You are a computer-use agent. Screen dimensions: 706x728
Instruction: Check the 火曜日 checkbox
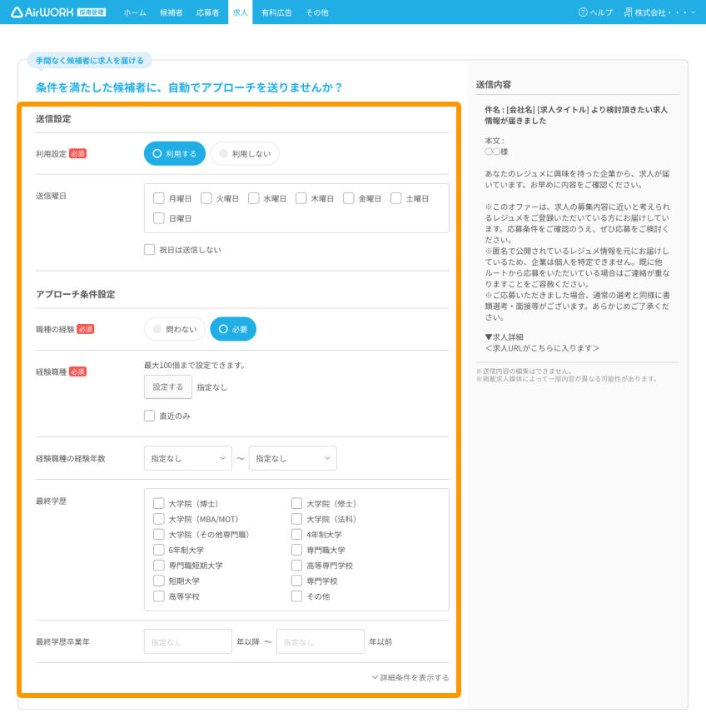[206, 198]
